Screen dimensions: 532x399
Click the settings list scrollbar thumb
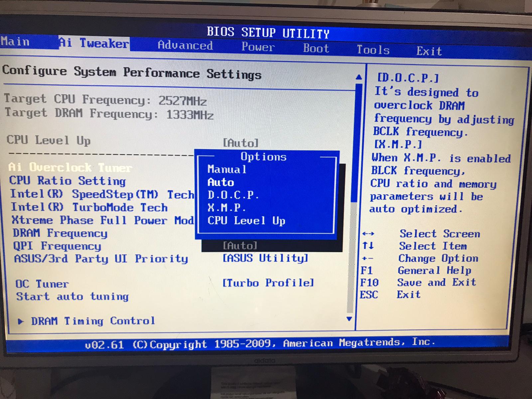tap(356, 143)
